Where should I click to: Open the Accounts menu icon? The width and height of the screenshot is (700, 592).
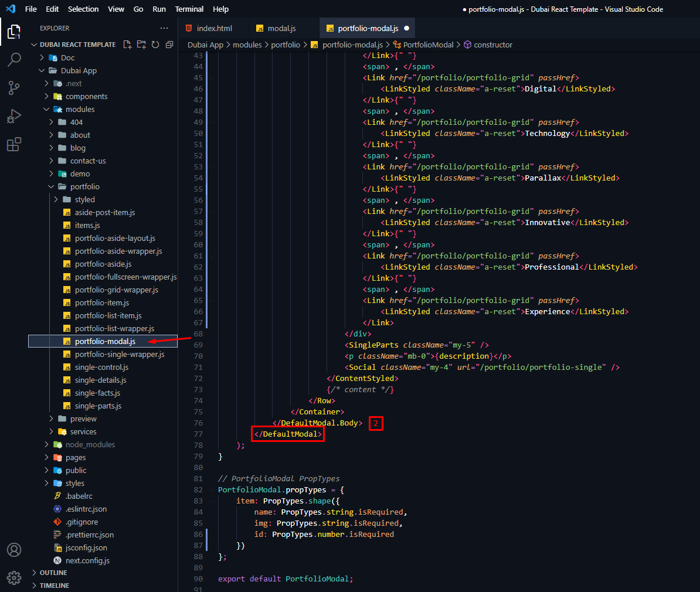[14, 550]
